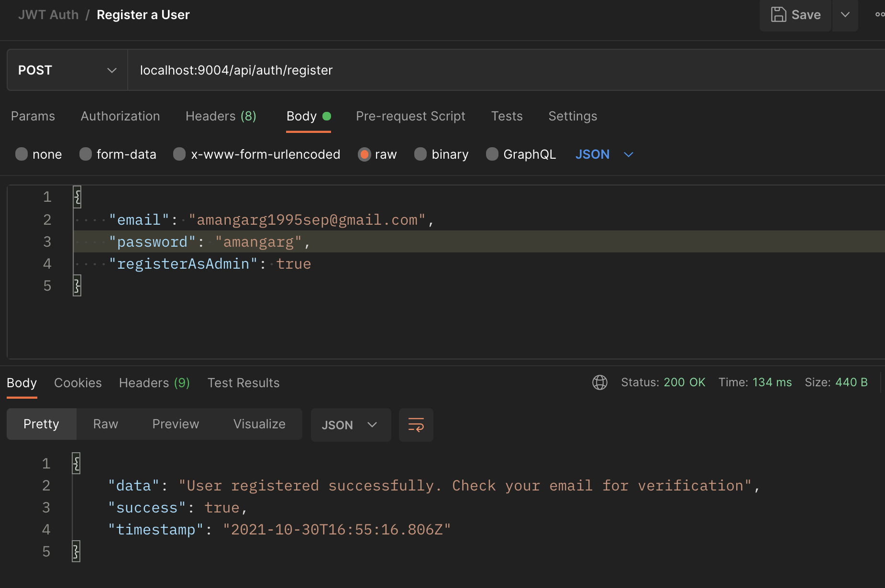
Task: Switch to the Params tab
Action: tap(33, 116)
